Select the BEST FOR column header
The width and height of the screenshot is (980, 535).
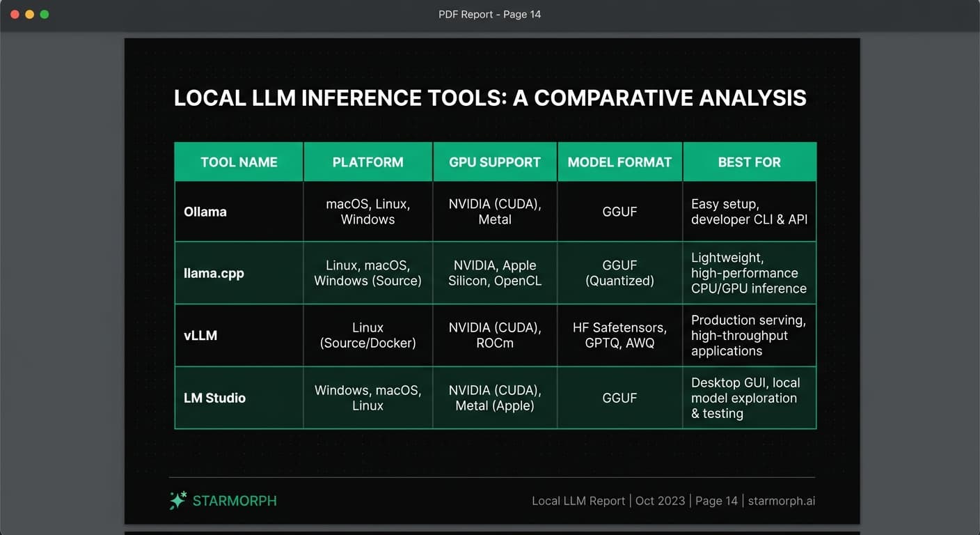pos(749,162)
